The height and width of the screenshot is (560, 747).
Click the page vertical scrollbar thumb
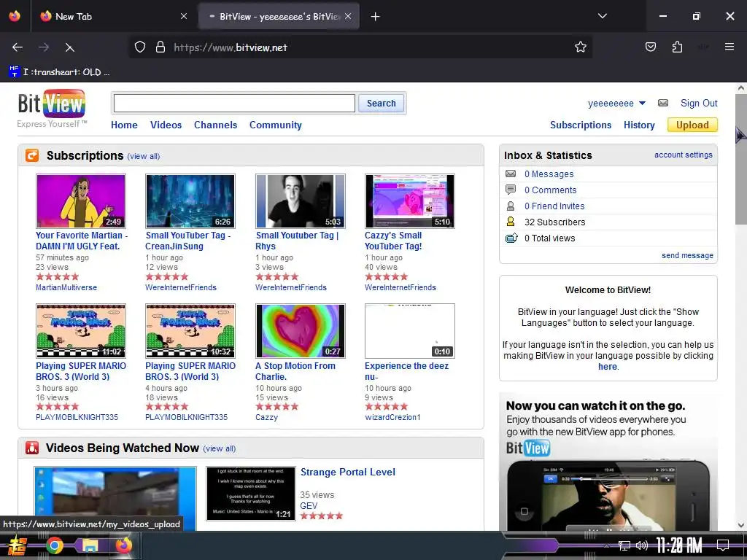coord(740,158)
